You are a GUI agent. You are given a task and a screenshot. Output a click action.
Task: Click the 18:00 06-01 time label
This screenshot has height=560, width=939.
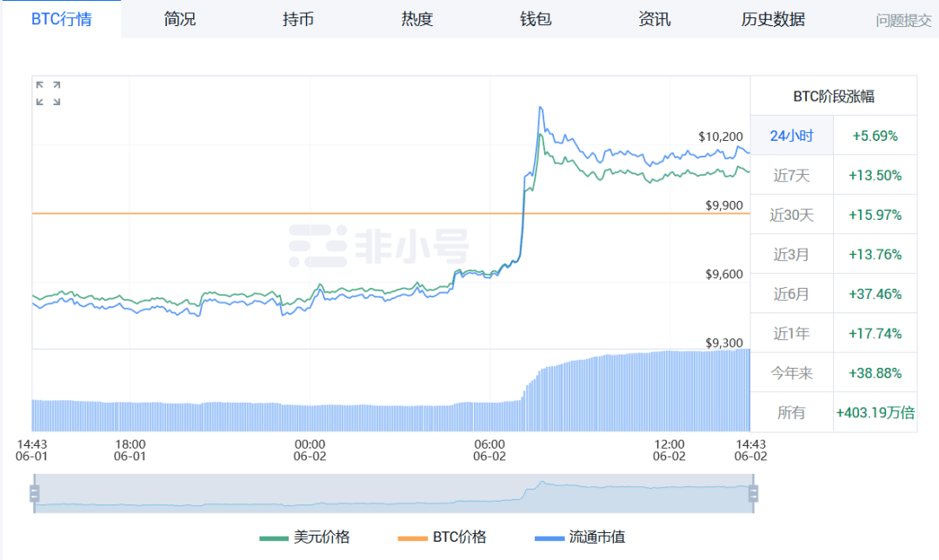(x=130, y=450)
